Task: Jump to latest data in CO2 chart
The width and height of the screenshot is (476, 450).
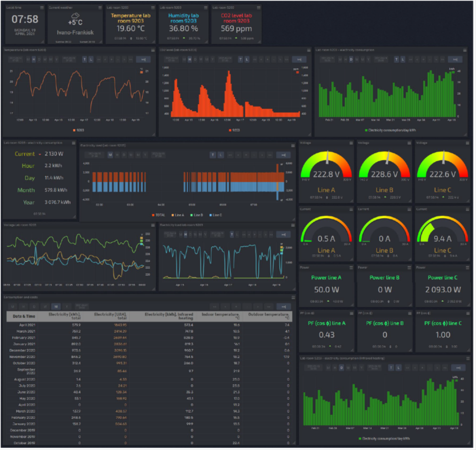Action: pos(299,60)
